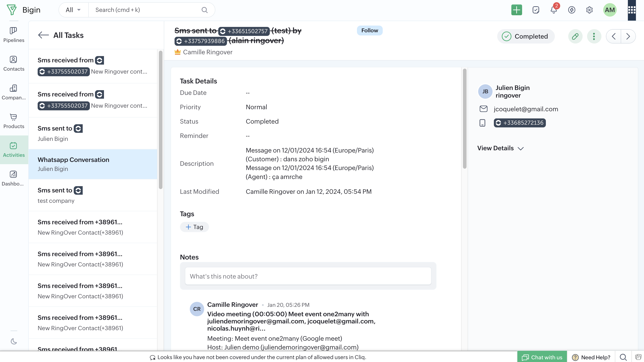Screen dimensions: 644x362
Task: Expand View Details section
Action: pos(500,148)
